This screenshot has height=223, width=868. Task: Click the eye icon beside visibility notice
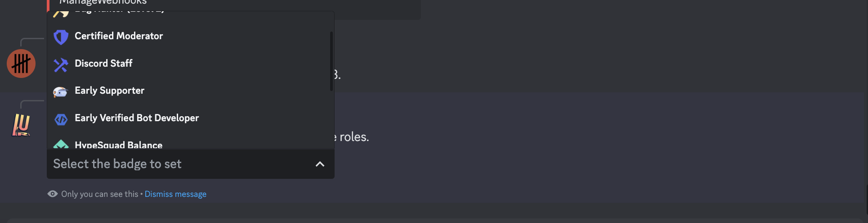(53, 194)
